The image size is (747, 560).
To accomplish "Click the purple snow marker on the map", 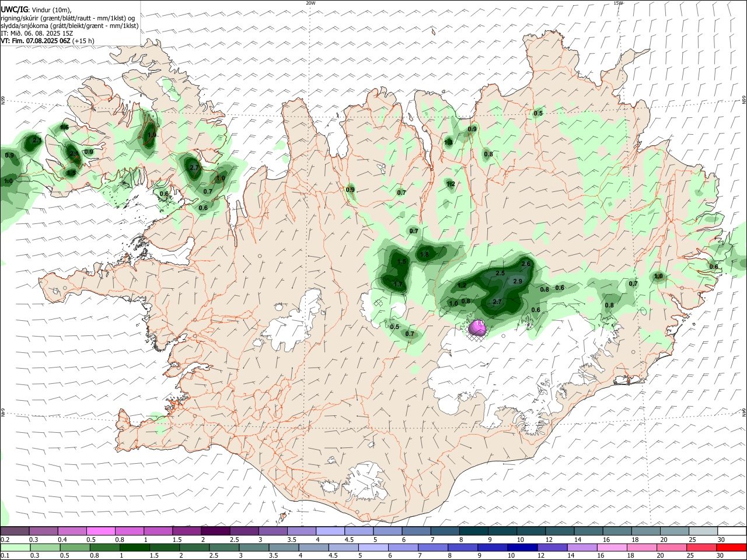I will coord(478,328).
